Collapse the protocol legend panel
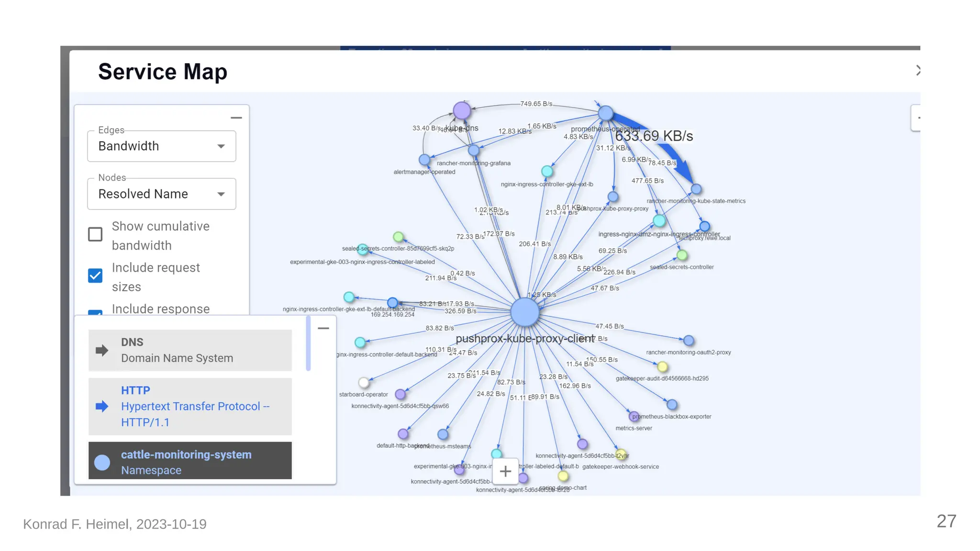 click(323, 328)
